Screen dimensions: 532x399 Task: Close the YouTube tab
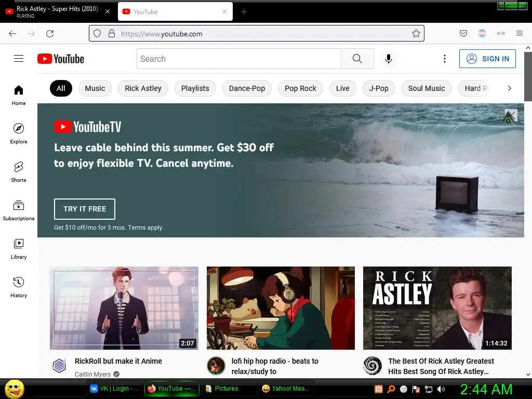click(x=224, y=11)
